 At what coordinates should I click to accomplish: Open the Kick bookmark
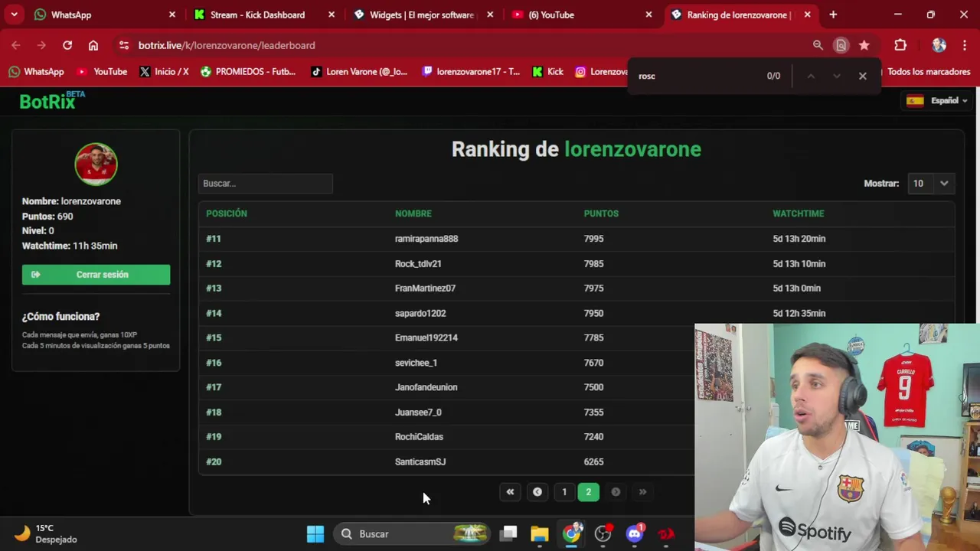[547, 72]
